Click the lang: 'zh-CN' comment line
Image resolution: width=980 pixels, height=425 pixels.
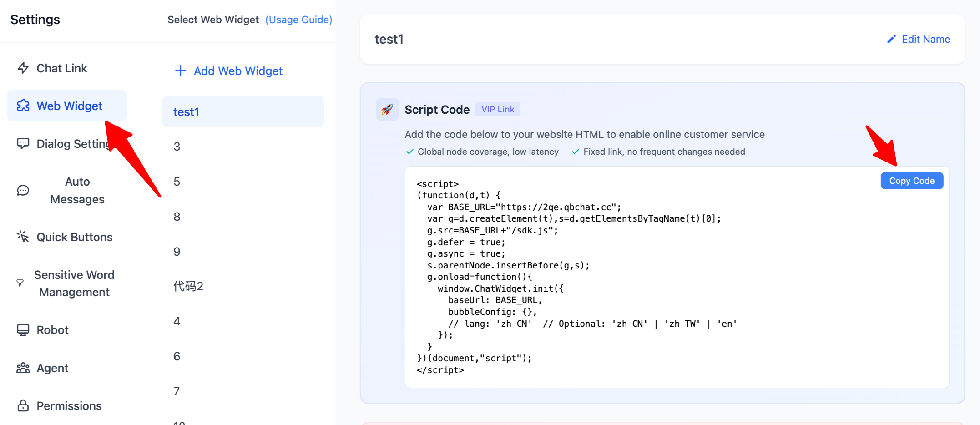592,324
